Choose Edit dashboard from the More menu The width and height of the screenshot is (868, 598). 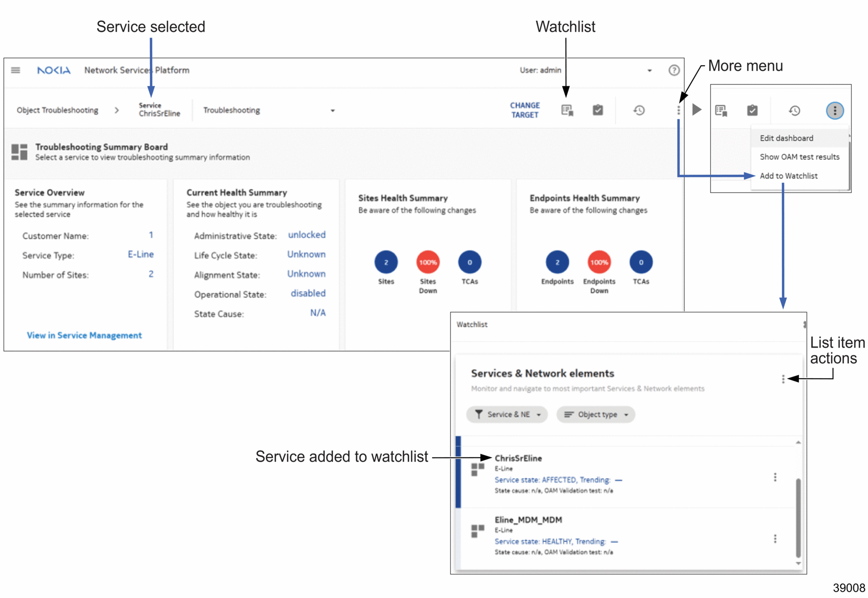click(x=799, y=138)
